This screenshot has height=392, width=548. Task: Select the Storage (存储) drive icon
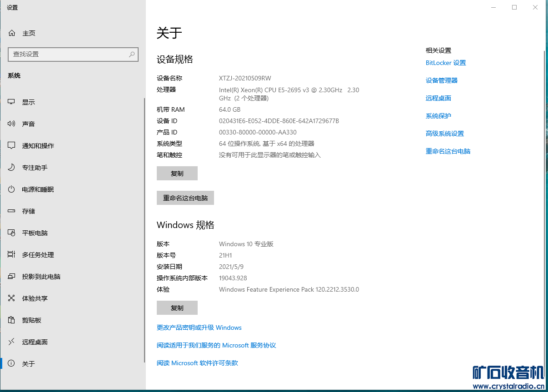(x=12, y=211)
